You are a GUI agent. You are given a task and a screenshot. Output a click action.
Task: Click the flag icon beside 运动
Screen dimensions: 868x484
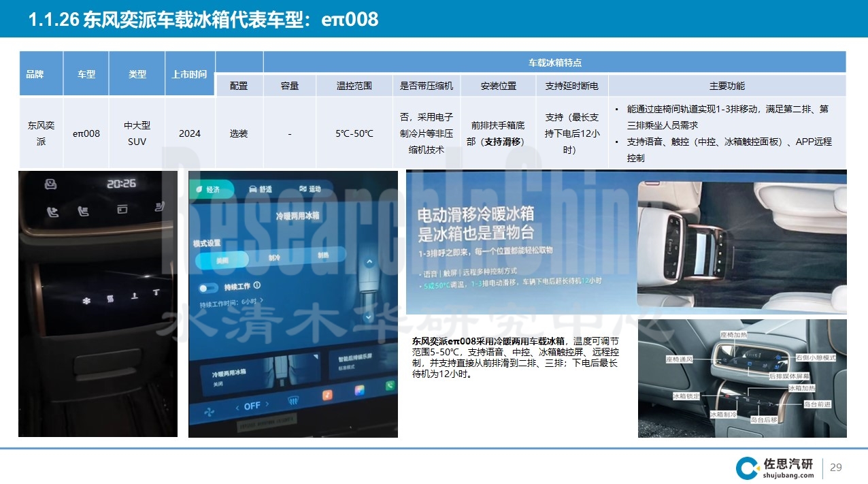pyautogui.click(x=302, y=189)
